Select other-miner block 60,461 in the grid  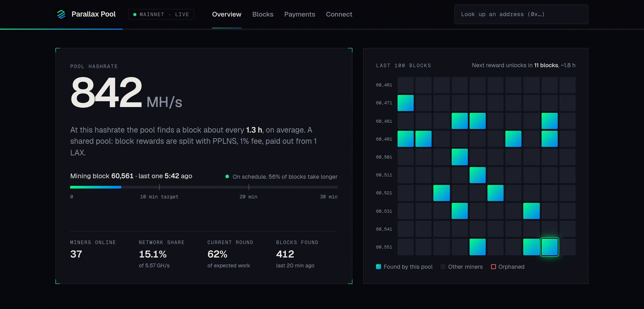(405, 85)
